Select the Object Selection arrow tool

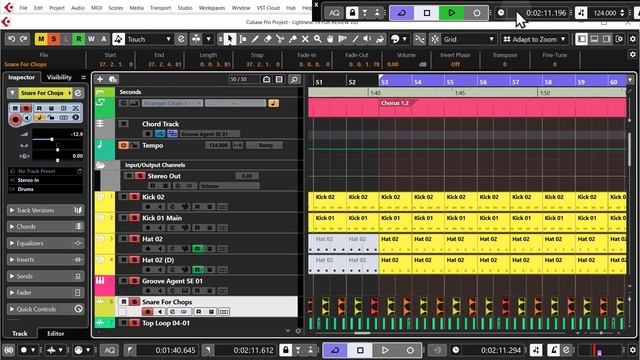click(230, 39)
